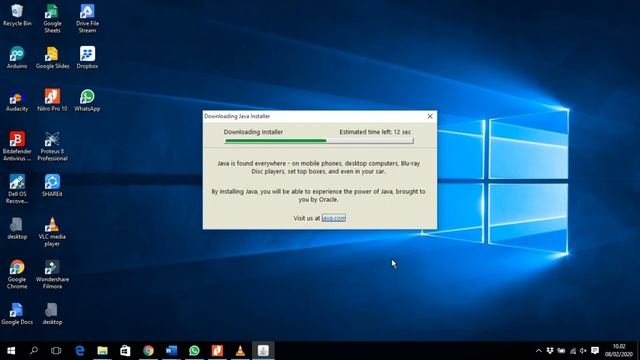Click the installer download progress bar

coord(319,141)
